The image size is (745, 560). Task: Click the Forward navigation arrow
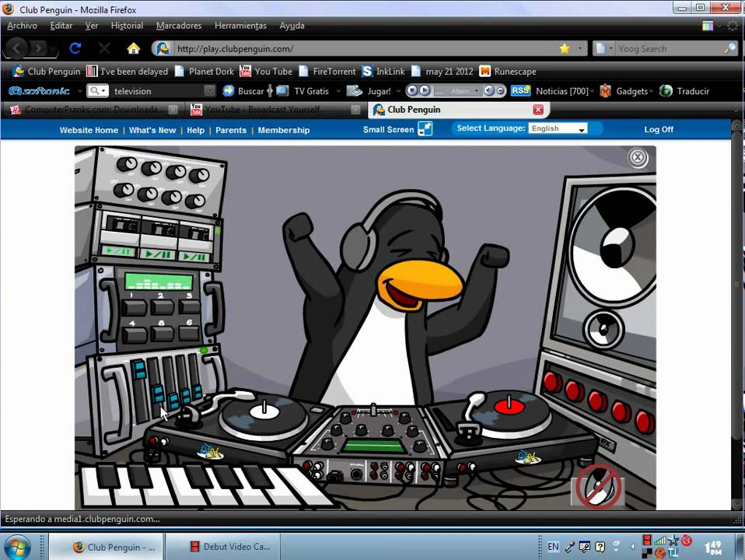point(38,48)
